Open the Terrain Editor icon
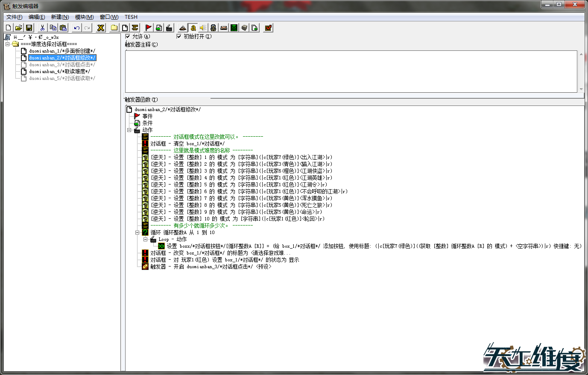This screenshot has height=375, width=588. [x=183, y=27]
